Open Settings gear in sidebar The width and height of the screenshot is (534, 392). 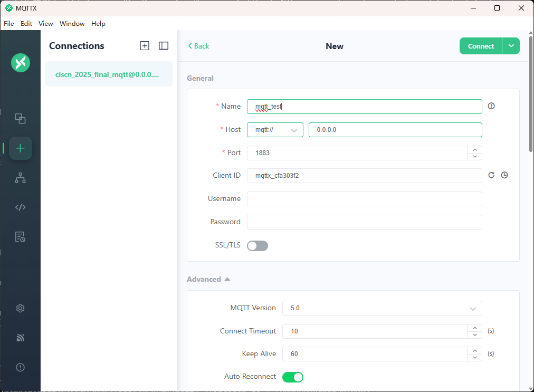click(20, 308)
